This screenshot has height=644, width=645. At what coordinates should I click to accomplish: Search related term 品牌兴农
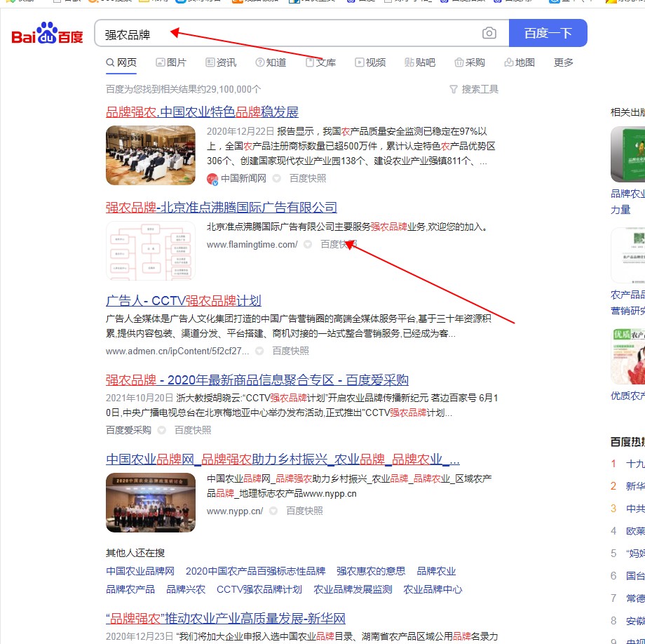[x=186, y=589]
